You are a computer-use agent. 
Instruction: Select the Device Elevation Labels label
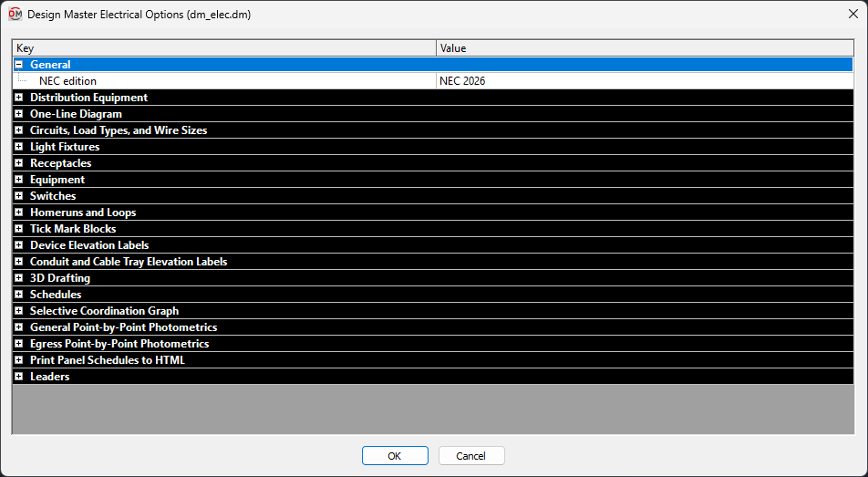pos(89,245)
